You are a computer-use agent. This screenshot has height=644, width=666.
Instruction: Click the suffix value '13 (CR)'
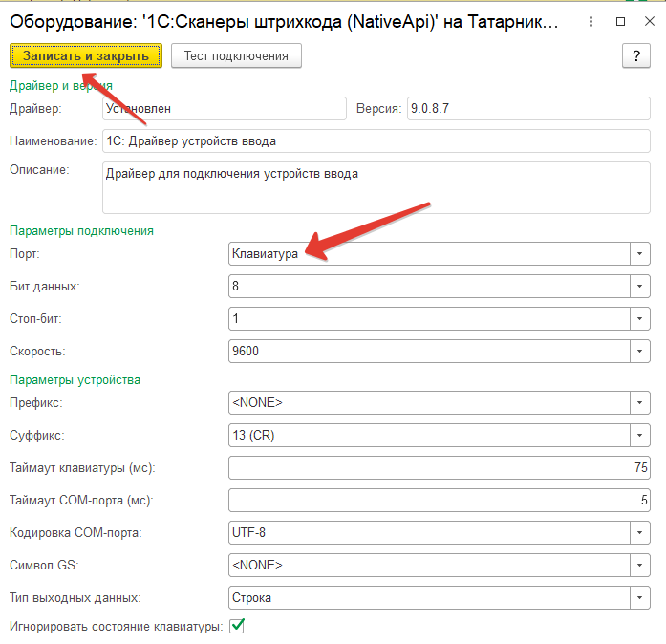(253, 435)
